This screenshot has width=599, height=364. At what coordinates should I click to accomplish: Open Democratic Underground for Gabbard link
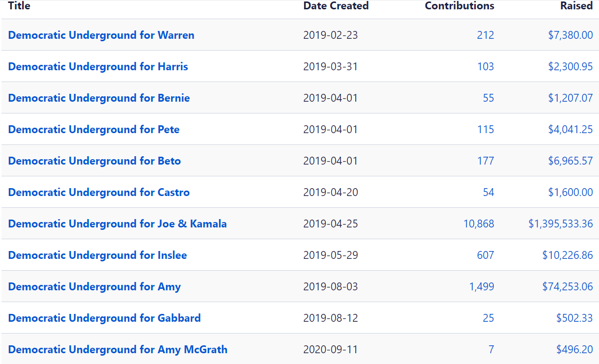[x=104, y=318]
